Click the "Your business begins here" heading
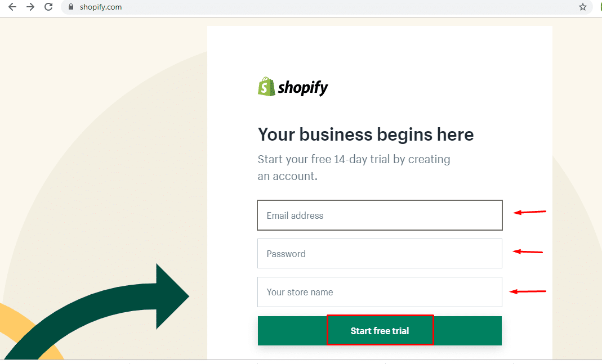This screenshot has height=364, width=602. [x=365, y=135]
